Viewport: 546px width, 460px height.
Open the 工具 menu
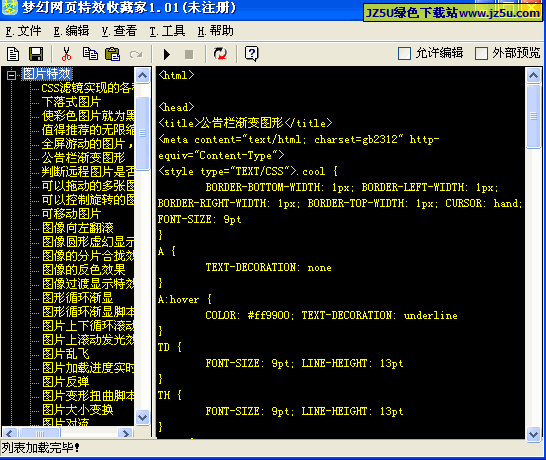(x=167, y=31)
